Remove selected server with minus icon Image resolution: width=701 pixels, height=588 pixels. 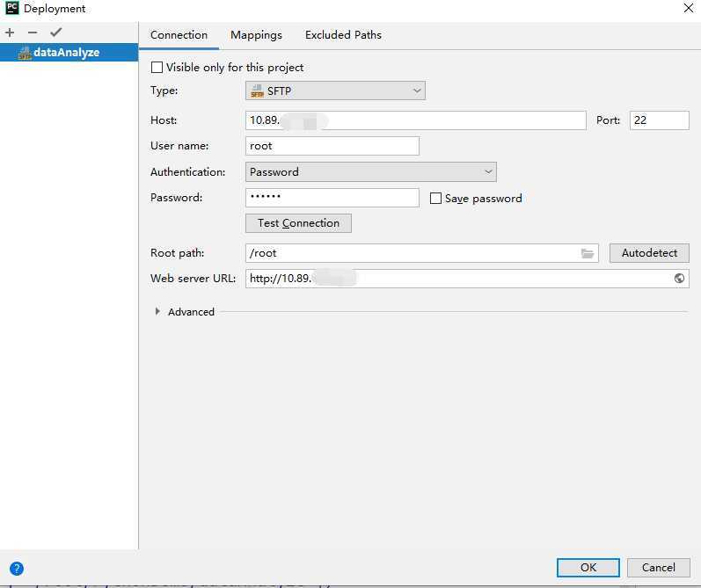pyautogui.click(x=33, y=33)
